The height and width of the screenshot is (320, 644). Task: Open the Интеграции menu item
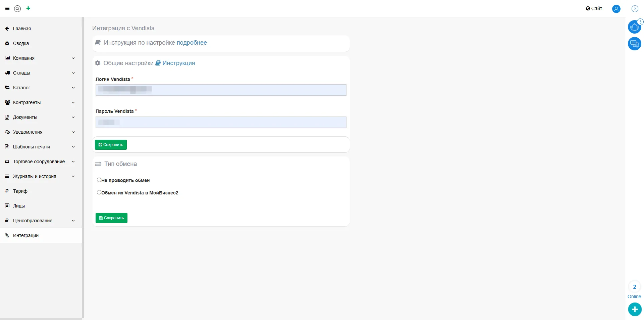[26, 235]
